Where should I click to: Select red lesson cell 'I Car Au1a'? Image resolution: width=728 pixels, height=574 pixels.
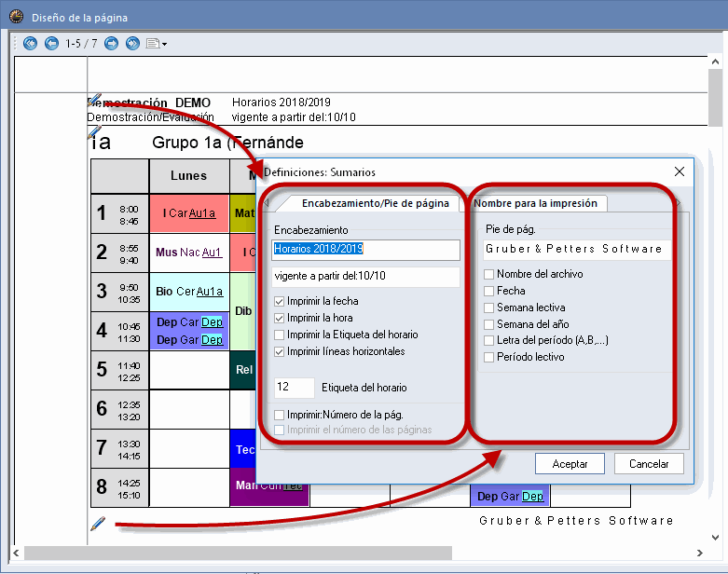point(189,213)
